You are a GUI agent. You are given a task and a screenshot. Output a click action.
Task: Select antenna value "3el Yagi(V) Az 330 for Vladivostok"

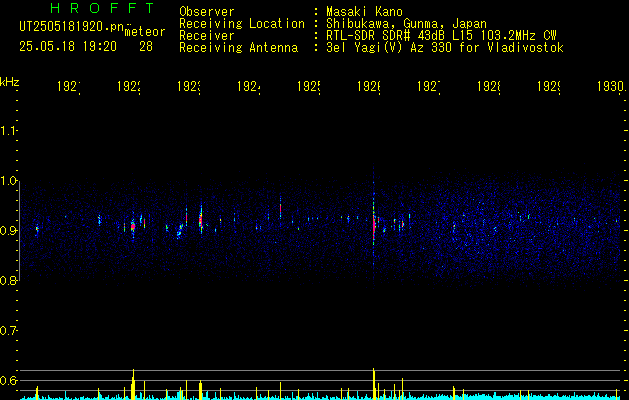click(x=445, y=48)
